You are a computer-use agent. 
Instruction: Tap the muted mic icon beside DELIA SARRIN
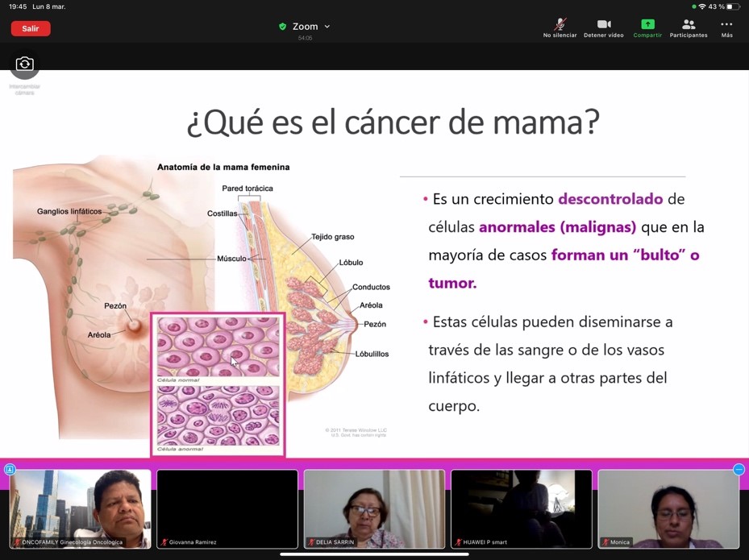pyautogui.click(x=311, y=542)
